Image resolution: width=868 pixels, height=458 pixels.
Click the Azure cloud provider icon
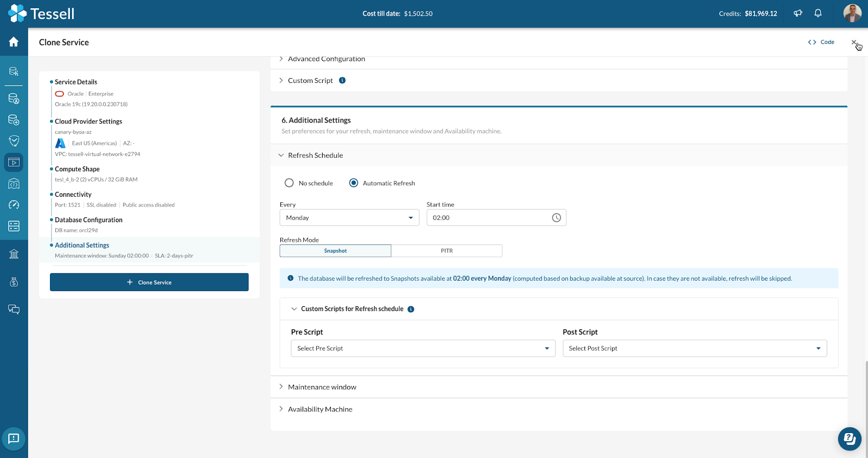tap(60, 143)
